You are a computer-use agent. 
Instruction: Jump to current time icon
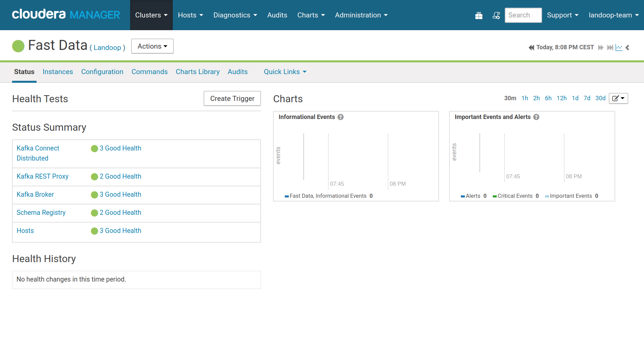tap(610, 48)
